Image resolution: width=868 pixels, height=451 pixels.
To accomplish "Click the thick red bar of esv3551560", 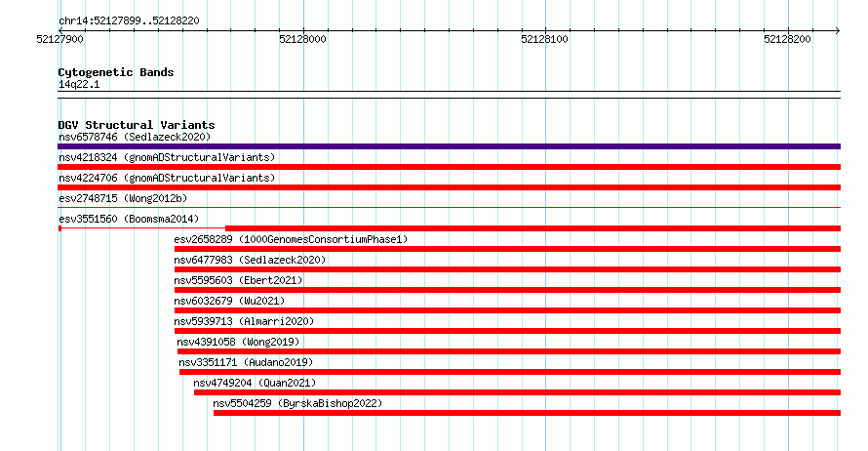I will click(x=533, y=228).
